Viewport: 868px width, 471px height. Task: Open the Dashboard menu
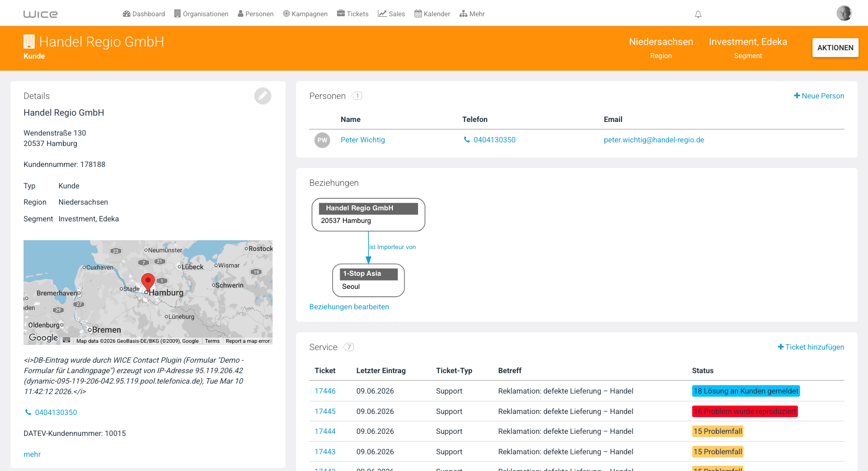[x=144, y=14]
